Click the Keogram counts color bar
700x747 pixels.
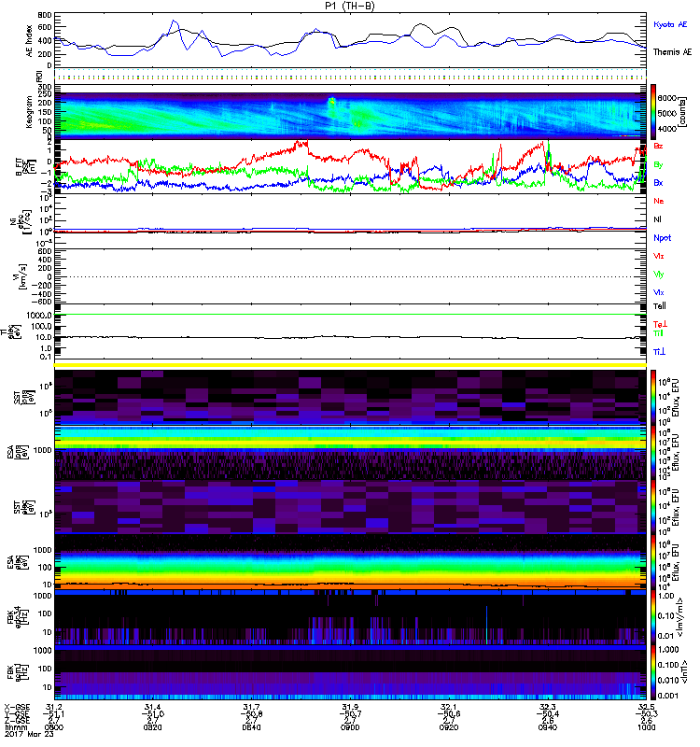click(x=653, y=112)
